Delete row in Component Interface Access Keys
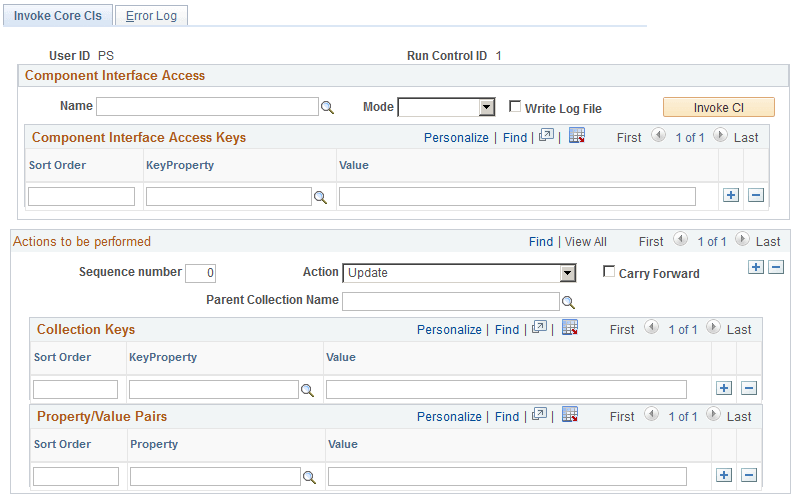800x503 pixels. click(756, 196)
